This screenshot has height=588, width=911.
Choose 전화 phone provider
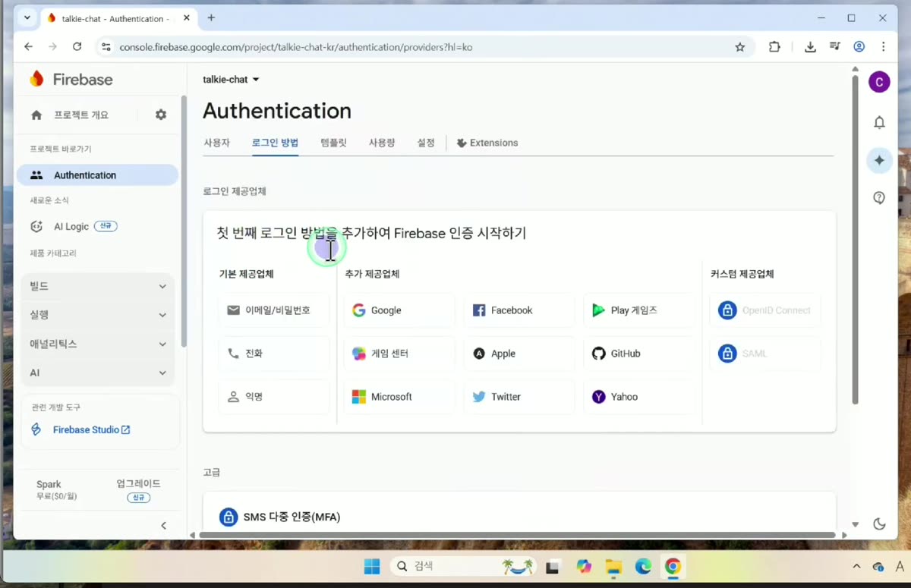point(274,354)
